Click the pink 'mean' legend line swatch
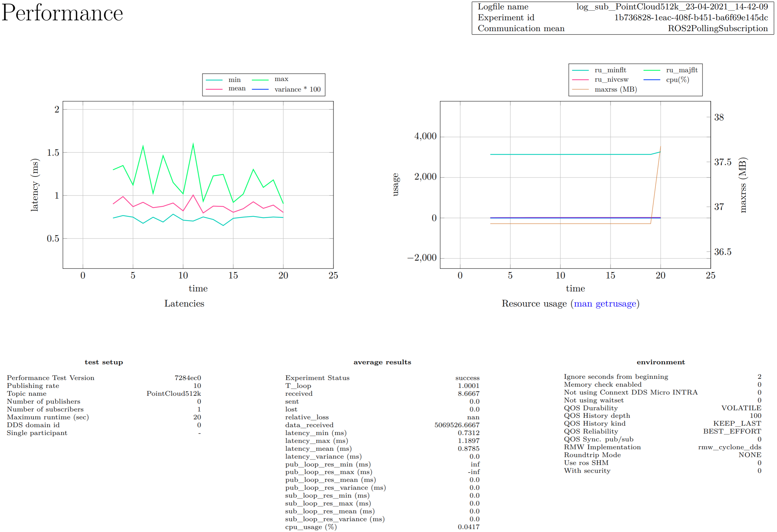Viewport: 777px width, 532px height. click(x=214, y=89)
